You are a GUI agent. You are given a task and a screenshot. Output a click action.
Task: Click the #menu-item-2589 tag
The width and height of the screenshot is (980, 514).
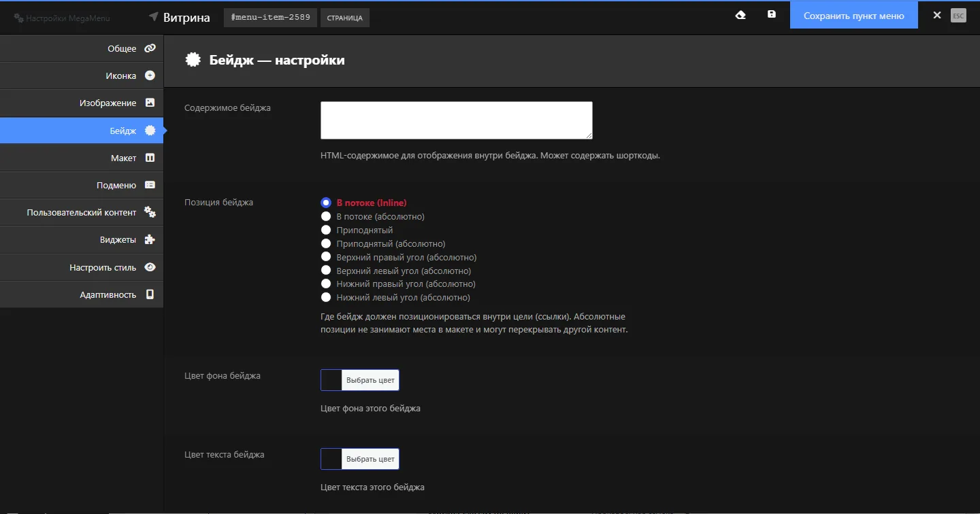(270, 17)
